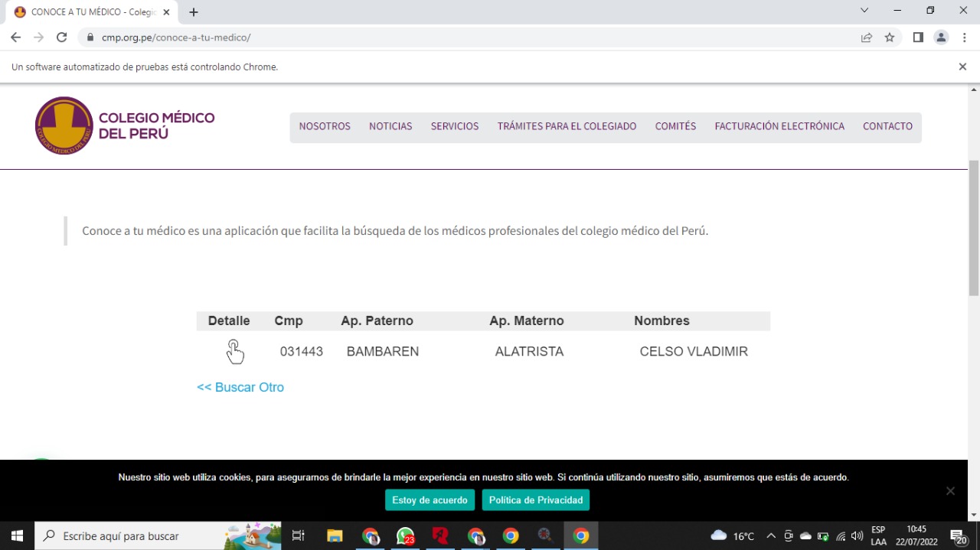980x550 pixels.
Task: Bookmark this page with the star icon
Action: tap(890, 37)
